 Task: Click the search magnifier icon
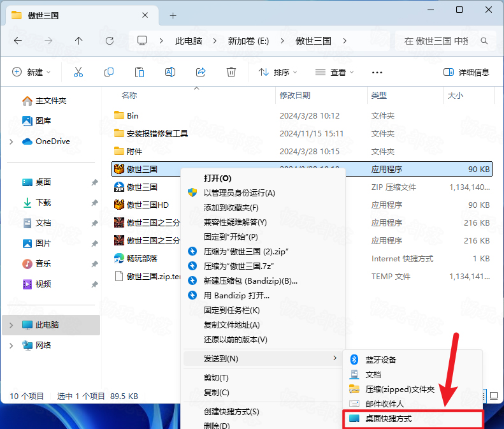[x=484, y=41]
